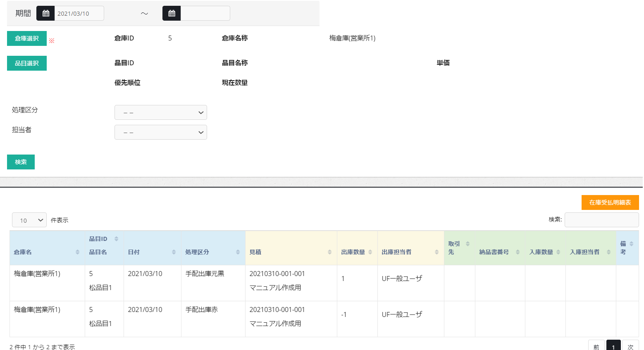Screen dimensions: 644x350
Task: Expand the 処理区分 dropdown
Action: (x=160, y=112)
